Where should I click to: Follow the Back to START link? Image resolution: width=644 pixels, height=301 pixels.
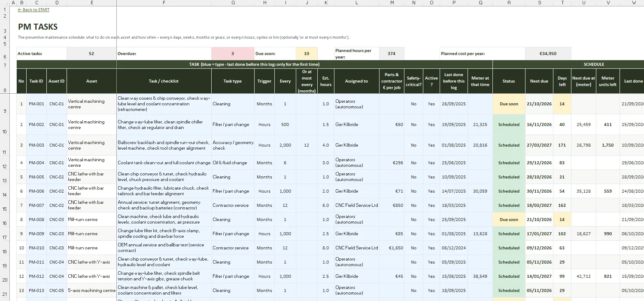(x=33, y=10)
